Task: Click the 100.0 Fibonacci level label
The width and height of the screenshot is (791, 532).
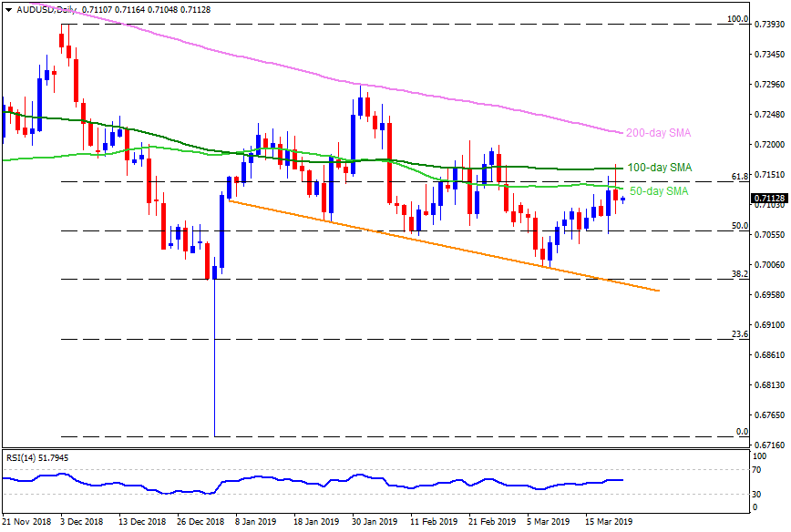Action: point(736,19)
